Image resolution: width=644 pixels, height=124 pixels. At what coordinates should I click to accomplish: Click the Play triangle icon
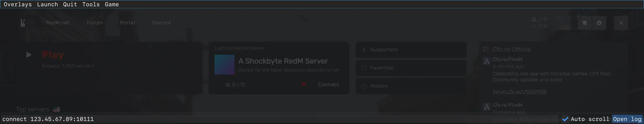click(x=29, y=55)
